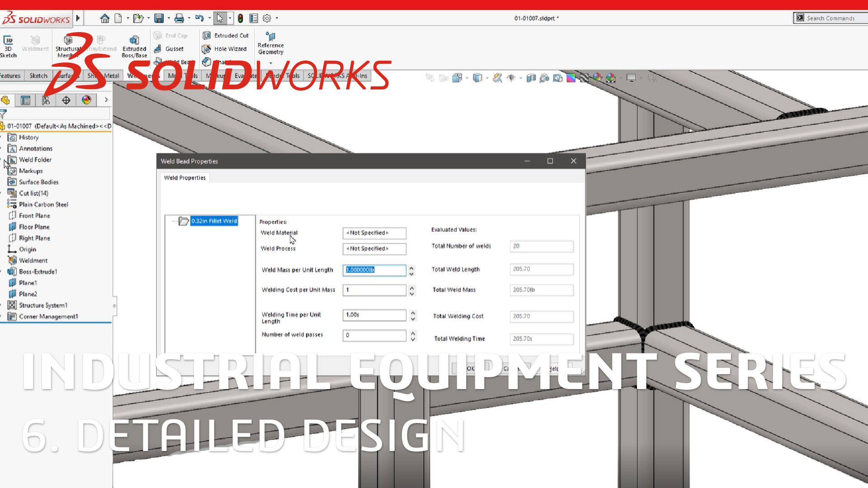The width and height of the screenshot is (868, 488).
Task: Select the 0.32in Fillet Weld tree node
Action: [214, 221]
